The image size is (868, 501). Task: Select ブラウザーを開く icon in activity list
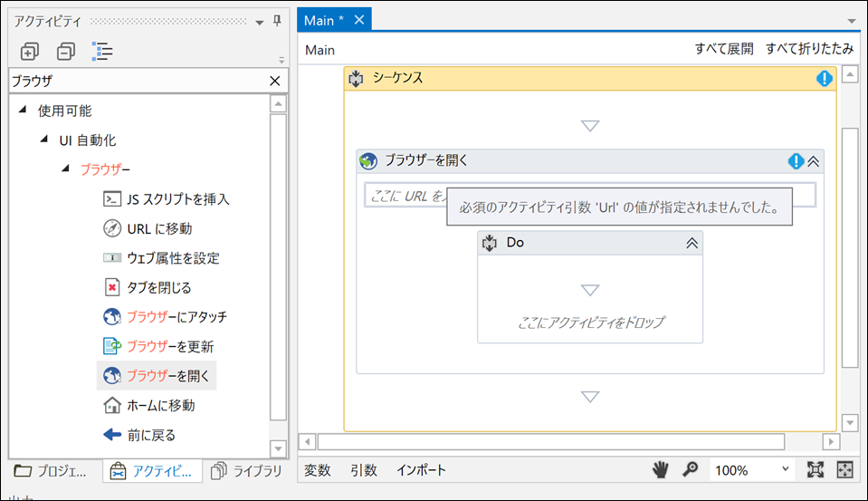click(x=112, y=375)
